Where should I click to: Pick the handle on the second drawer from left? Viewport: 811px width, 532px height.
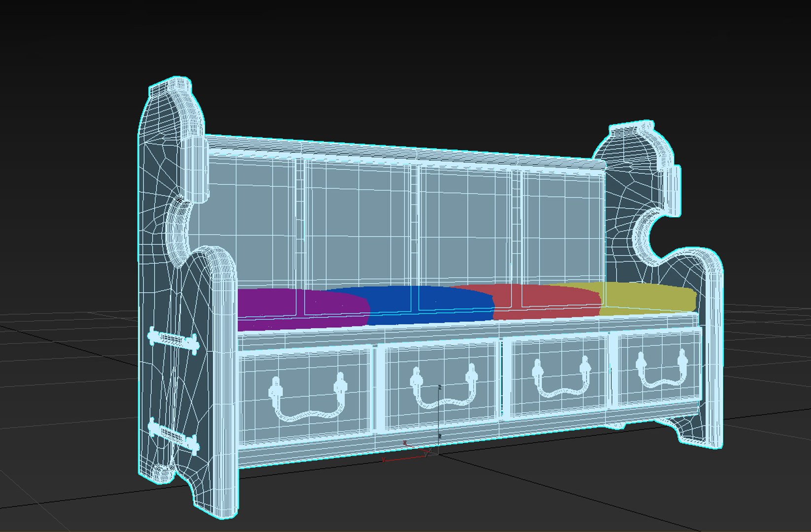tap(444, 387)
